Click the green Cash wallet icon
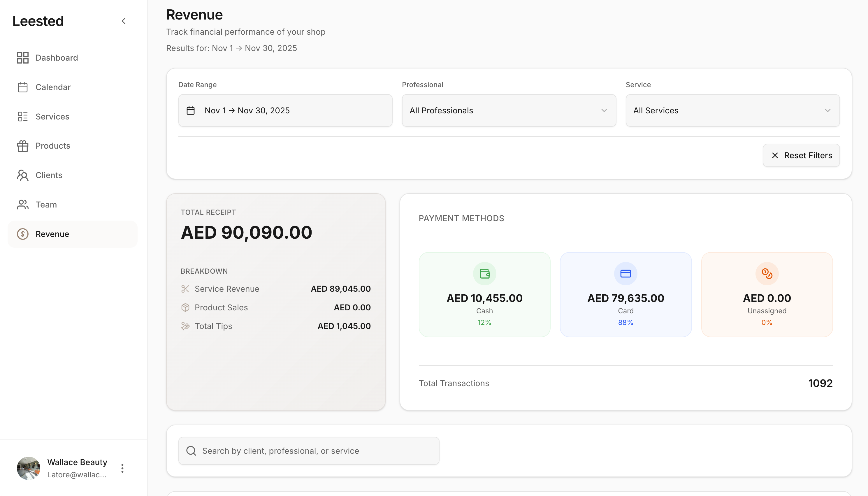Viewport: 868px width, 496px height. click(x=484, y=274)
